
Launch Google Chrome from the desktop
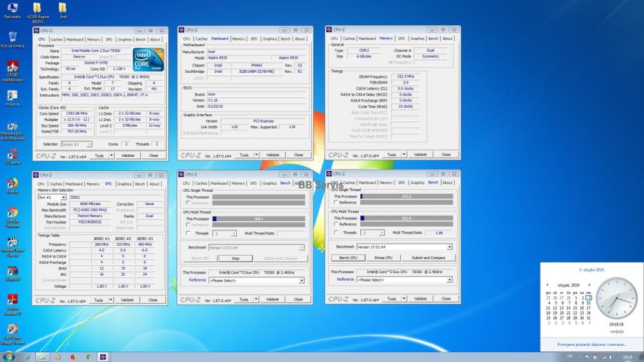[12, 213]
